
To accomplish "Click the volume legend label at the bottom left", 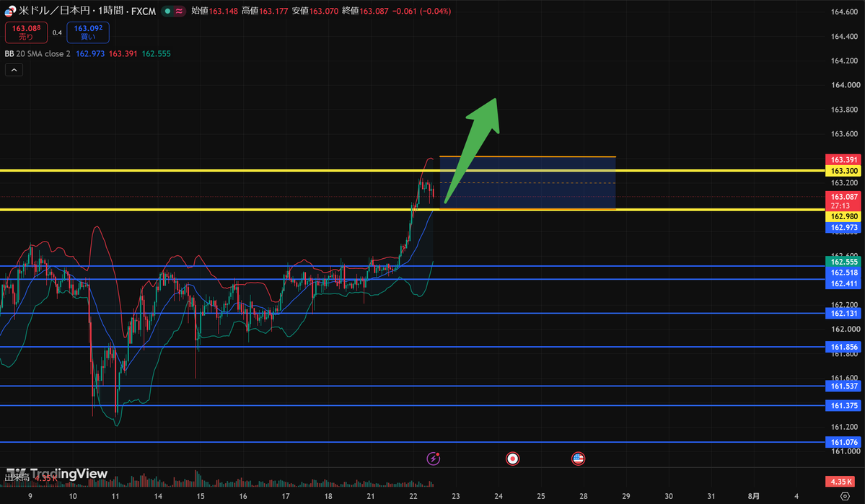I will click(x=17, y=477).
